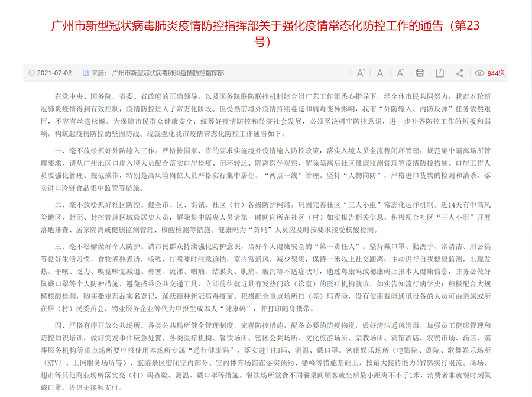
Task: Open the share icon options
Action: (460, 73)
